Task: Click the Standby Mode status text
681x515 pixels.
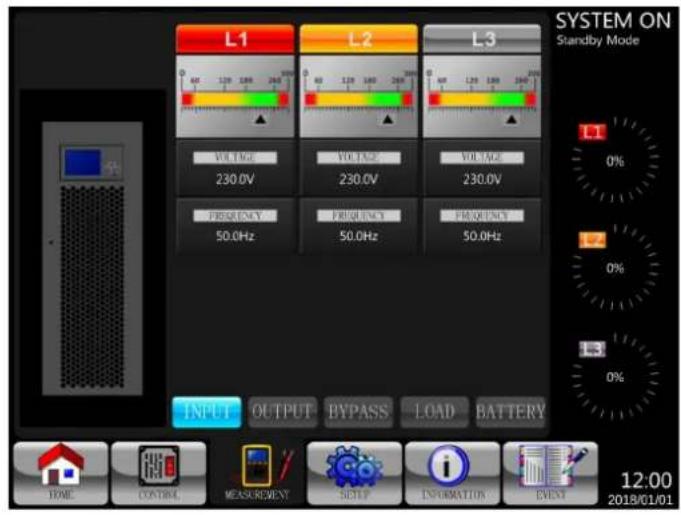Action: tap(598, 40)
